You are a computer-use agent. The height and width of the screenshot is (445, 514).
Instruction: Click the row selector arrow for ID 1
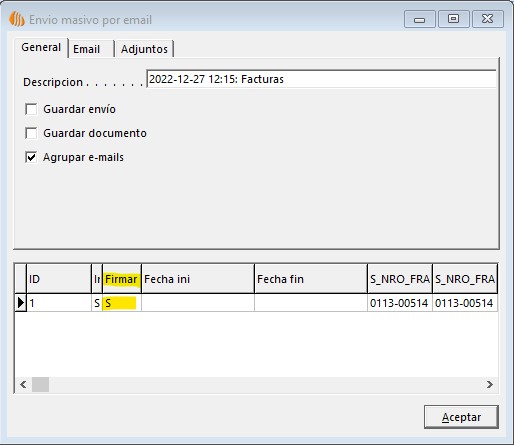pyautogui.click(x=21, y=303)
